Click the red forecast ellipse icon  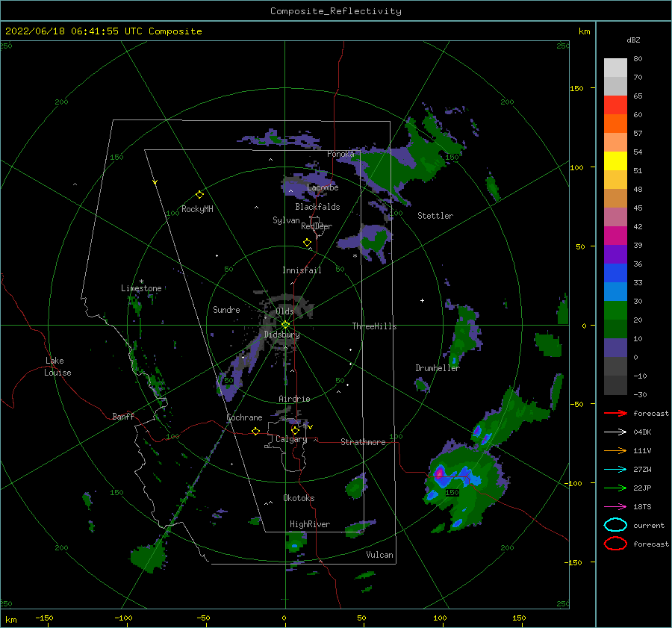click(615, 544)
